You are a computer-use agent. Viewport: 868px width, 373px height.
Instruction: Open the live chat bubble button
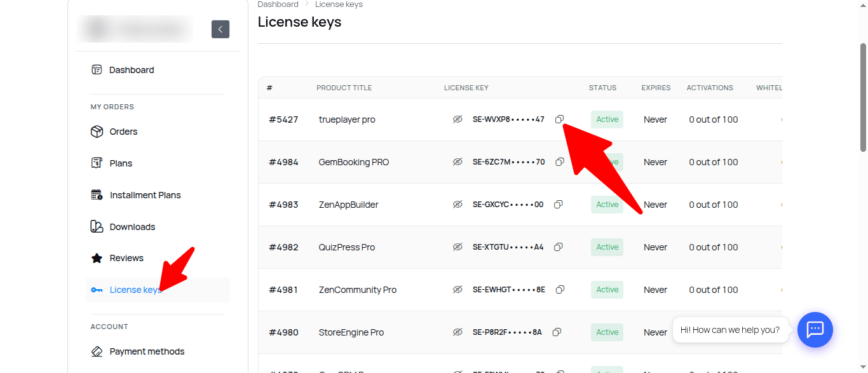tap(815, 330)
